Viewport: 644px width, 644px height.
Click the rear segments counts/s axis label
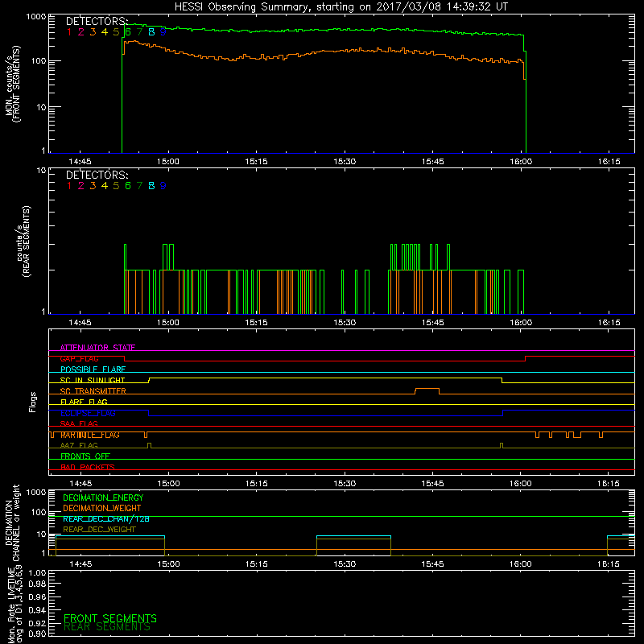[23, 241]
